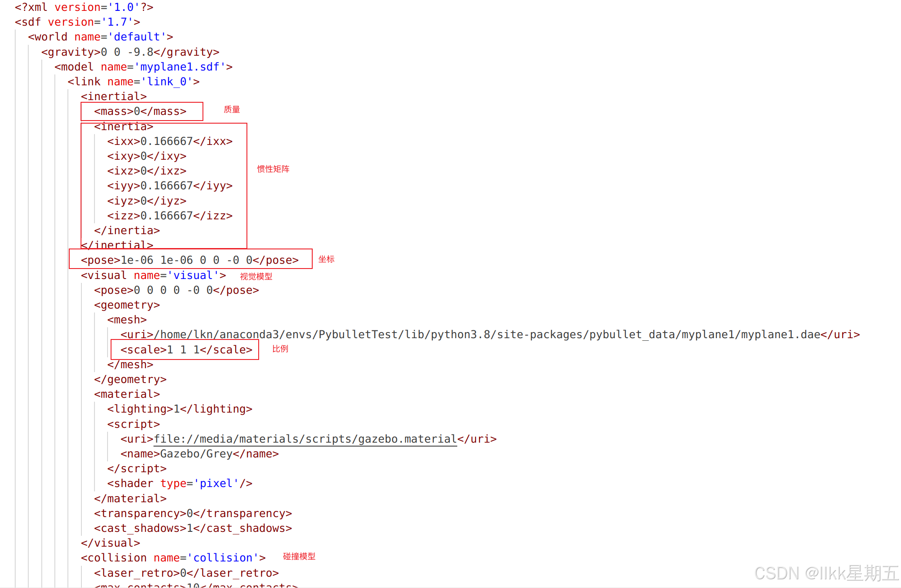The image size is (901, 588).
Task: Click the mass tag line
Action: click(140, 111)
